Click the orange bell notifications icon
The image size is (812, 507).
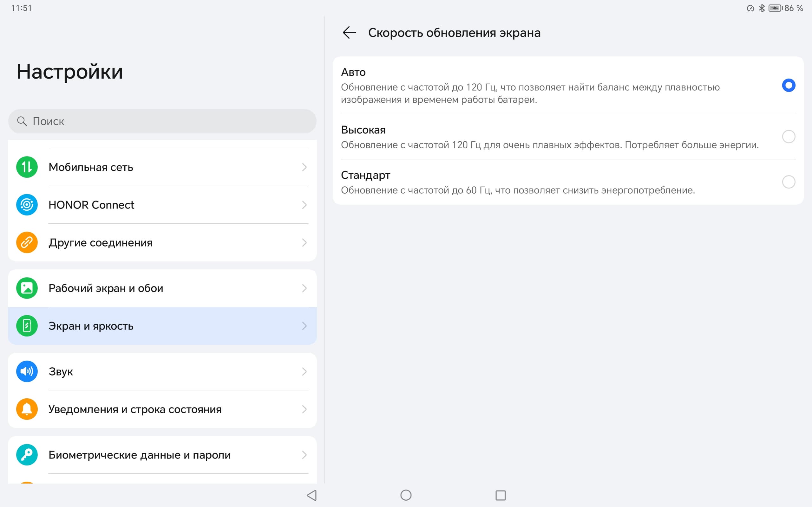coord(27,409)
